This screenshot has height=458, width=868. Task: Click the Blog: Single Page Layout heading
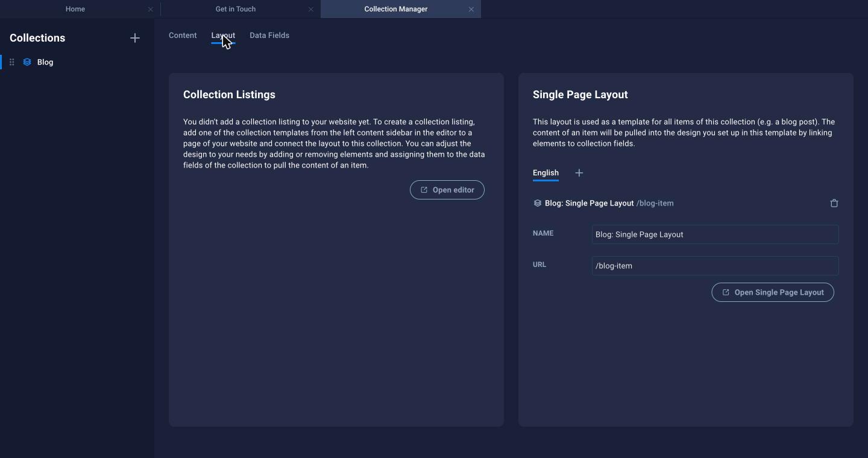589,203
